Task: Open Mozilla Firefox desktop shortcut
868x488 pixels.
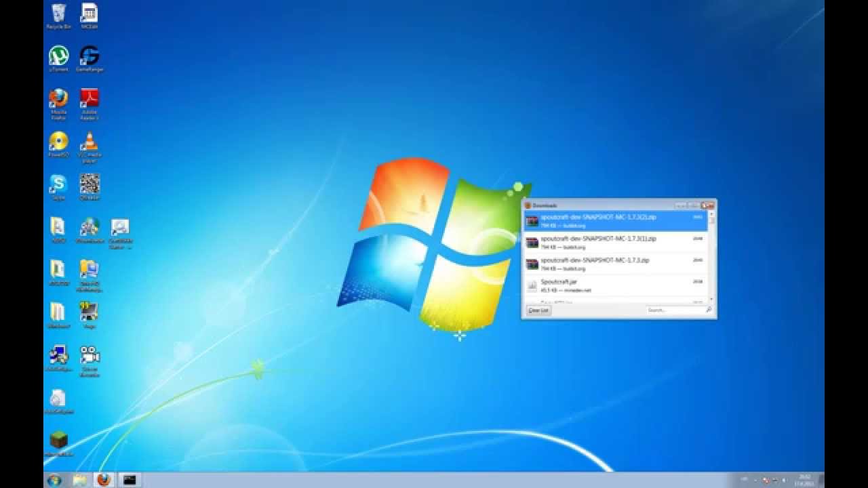Action: click(x=59, y=103)
